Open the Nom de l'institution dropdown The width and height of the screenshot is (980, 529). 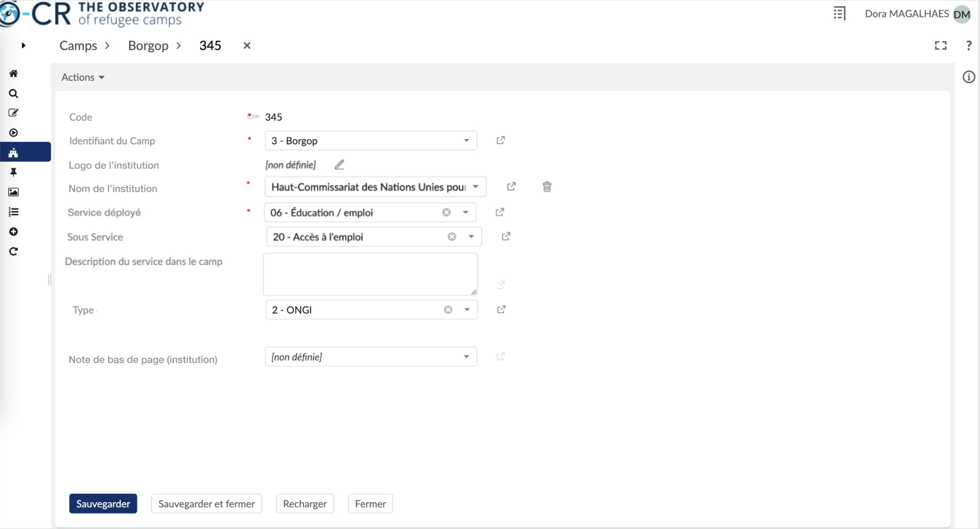pyautogui.click(x=376, y=186)
